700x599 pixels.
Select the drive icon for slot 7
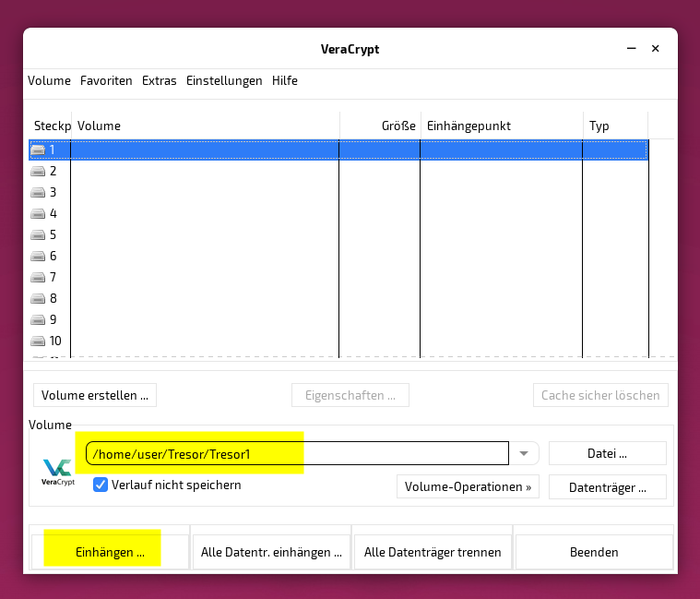point(38,278)
